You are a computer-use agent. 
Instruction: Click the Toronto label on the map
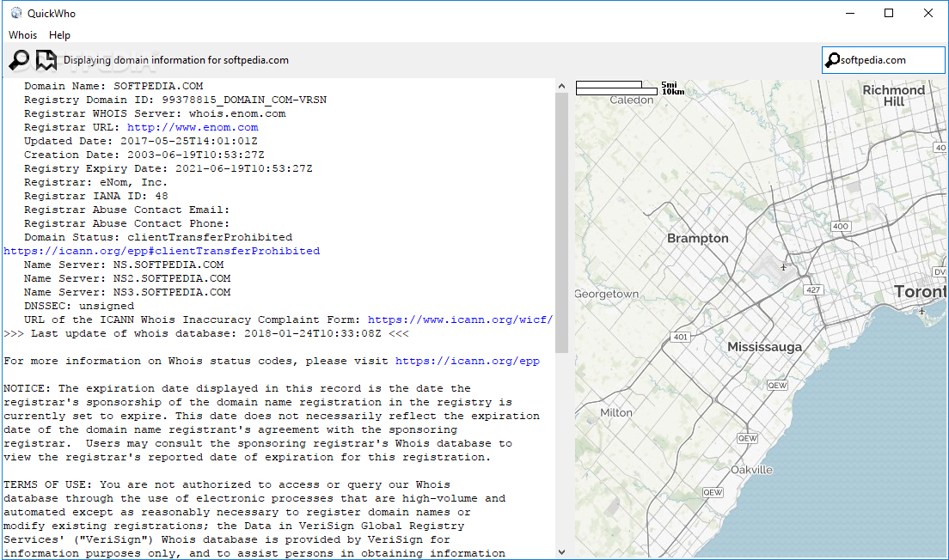920,291
